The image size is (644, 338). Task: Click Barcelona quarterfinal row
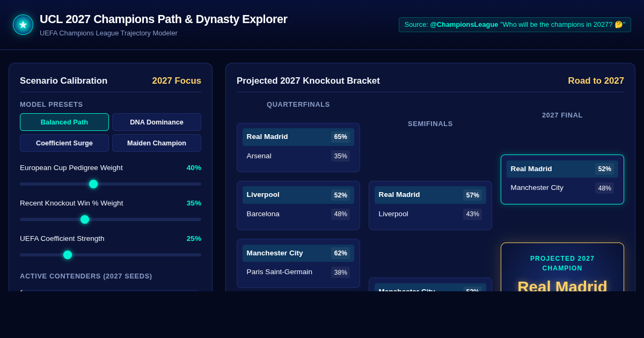298,214
